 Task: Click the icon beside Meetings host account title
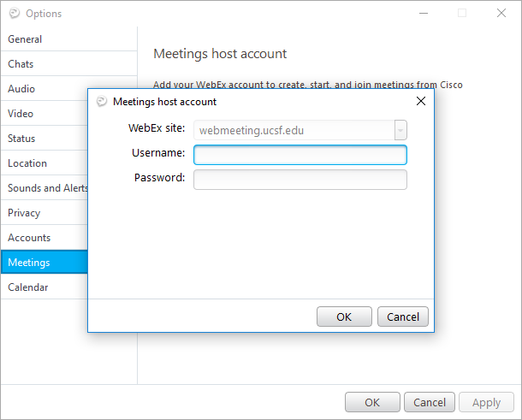coord(102,101)
